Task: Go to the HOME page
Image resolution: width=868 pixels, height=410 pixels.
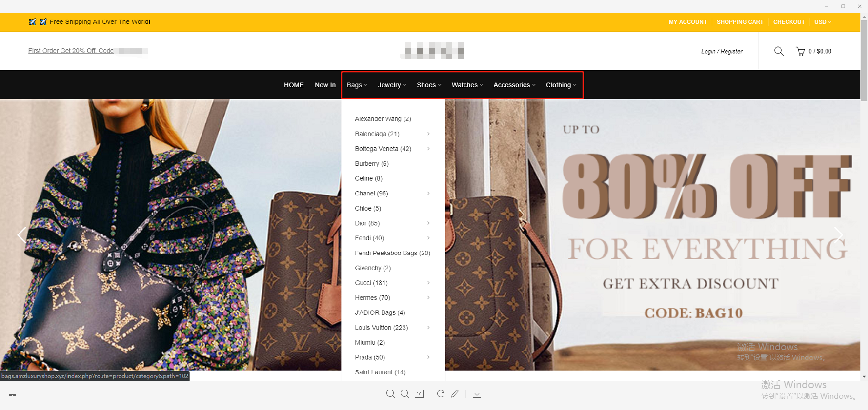Action: tap(294, 85)
